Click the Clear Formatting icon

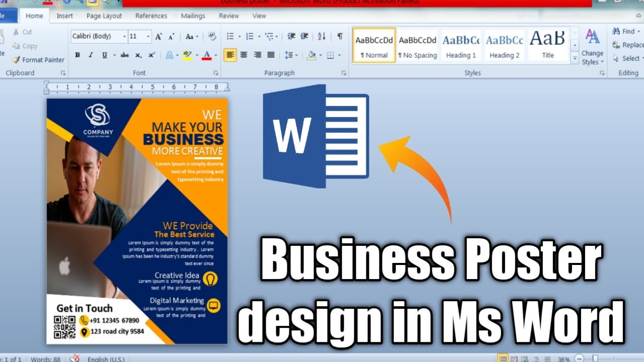[x=212, y=36]
